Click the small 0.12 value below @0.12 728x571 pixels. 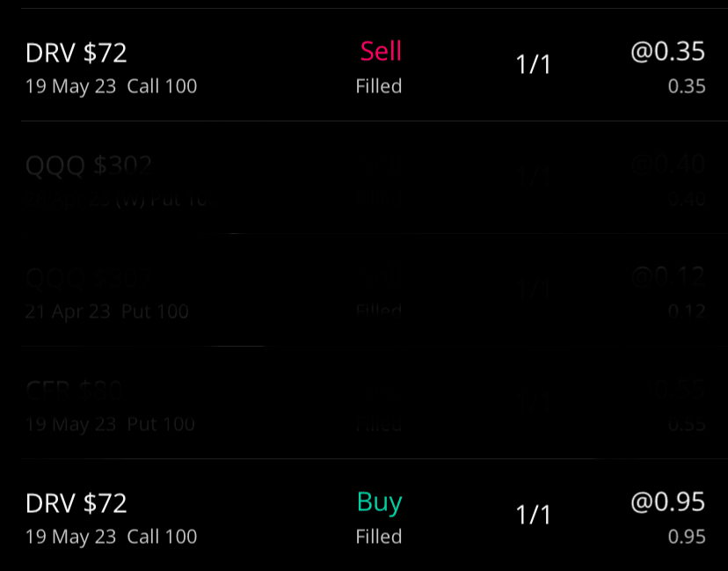[x=686, y=311]
